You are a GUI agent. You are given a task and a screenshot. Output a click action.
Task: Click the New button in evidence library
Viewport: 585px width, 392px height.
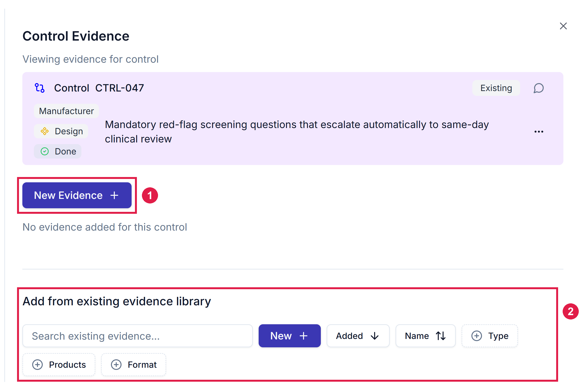pyautogui.click(x=289, y=336)
